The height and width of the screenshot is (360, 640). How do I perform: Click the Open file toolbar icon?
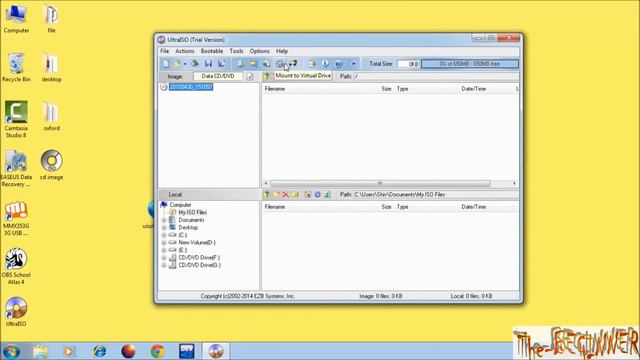coord(177,64)
